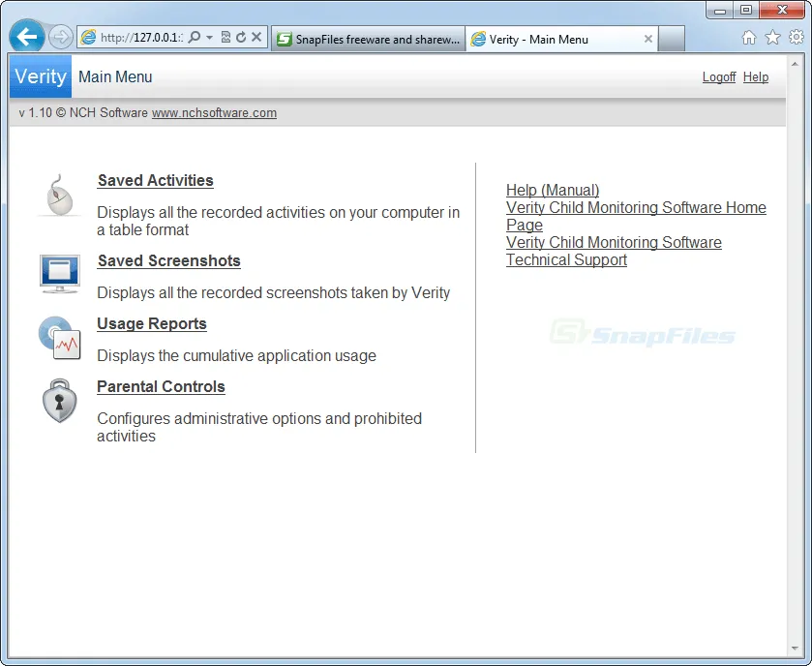
Task: Click the browser Back arrow button
Action: coord(26,36)
